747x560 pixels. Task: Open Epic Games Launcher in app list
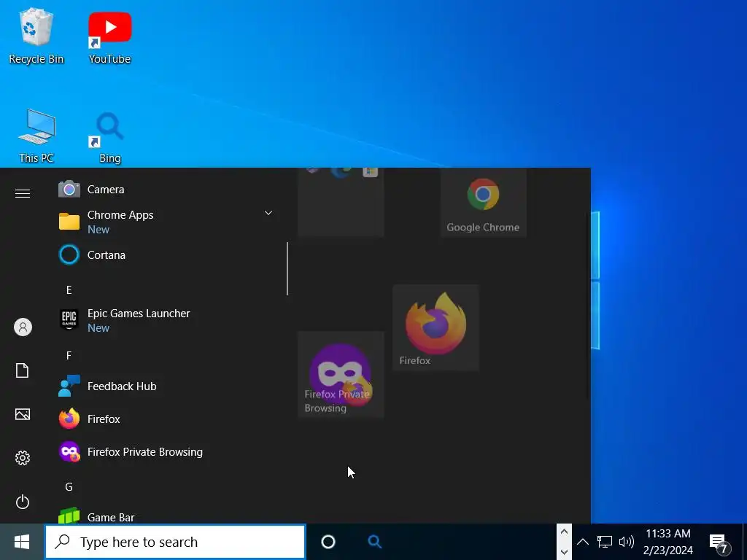(167, 320)
